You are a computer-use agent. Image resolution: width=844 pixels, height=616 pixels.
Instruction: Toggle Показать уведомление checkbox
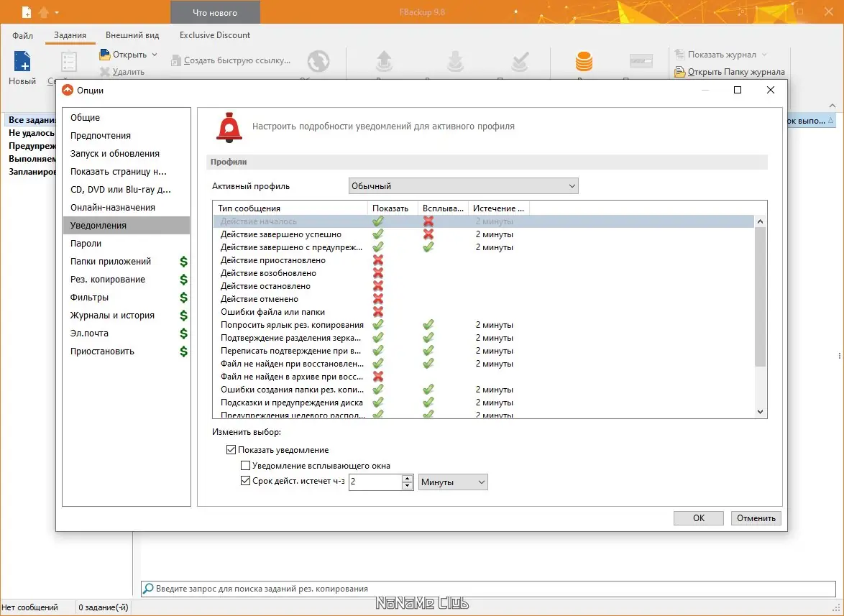(x=231, y=450)
